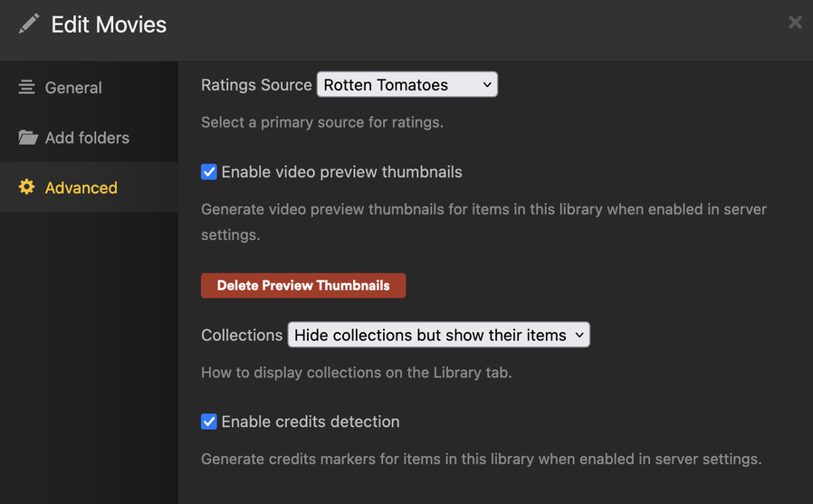Click the chevron arrow on Rotten Tomatoes selector

pyautogui.click(x=487, y=85)
